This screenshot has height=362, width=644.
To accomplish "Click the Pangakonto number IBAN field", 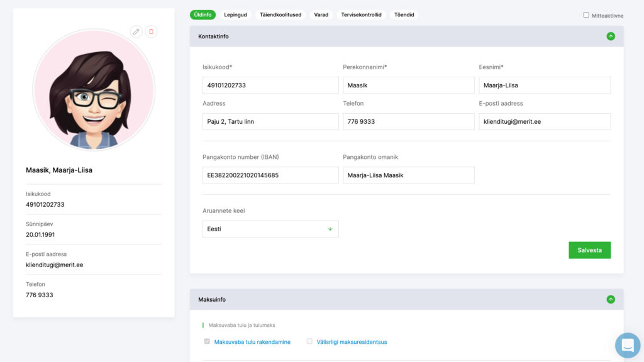I will point(270,175).
